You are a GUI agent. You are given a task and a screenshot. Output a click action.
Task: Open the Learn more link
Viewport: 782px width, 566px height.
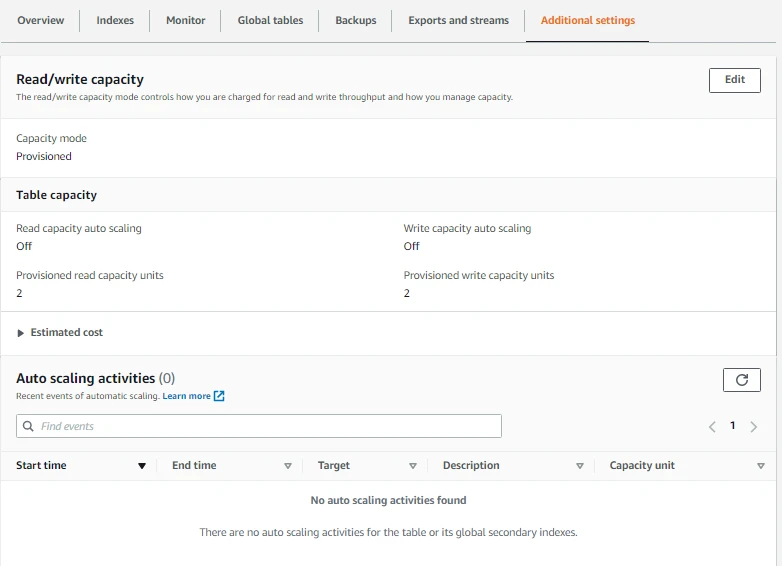click(x=187, y=396)
